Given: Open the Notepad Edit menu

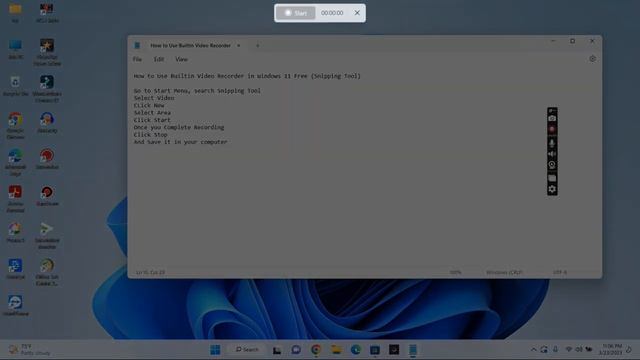Looking at the screenshot, I should pyautogui.click(x=159, y=59).
